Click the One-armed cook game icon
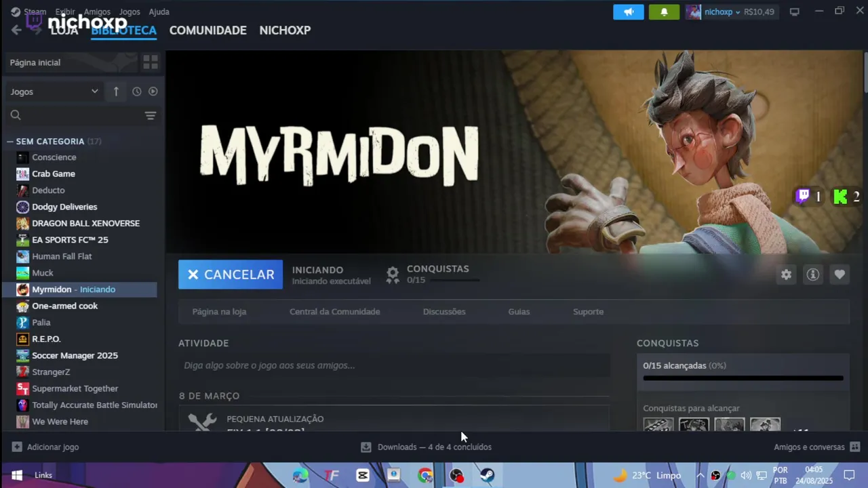 pos(23,306)
